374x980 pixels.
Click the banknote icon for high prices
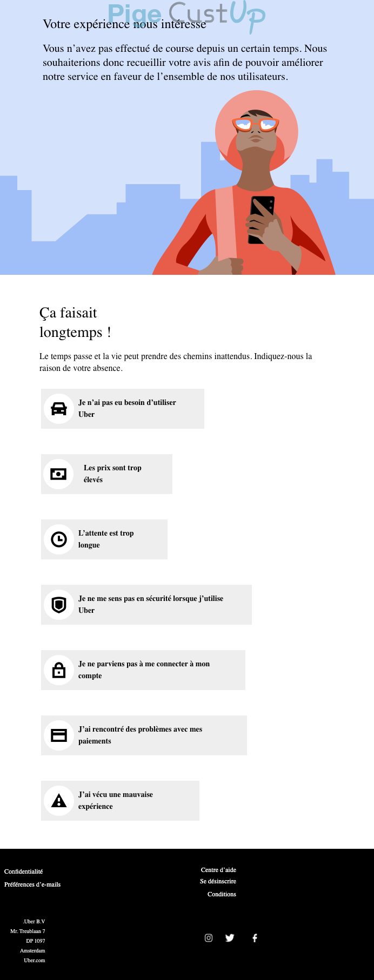[58, 474]
